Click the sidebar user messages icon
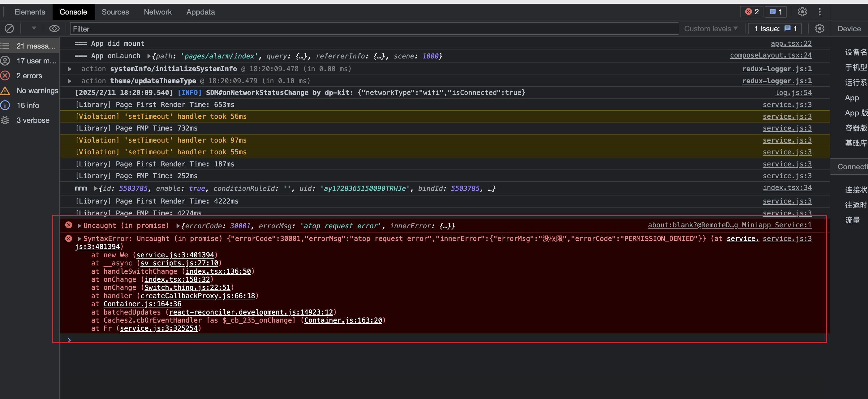The width and height of the screenshot is (868, 399). pos(5,61)
